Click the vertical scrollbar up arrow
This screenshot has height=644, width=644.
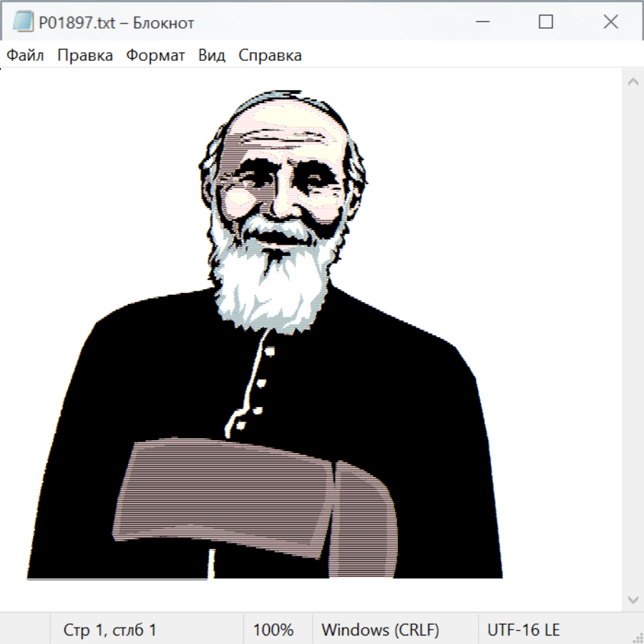pos(633,82)
